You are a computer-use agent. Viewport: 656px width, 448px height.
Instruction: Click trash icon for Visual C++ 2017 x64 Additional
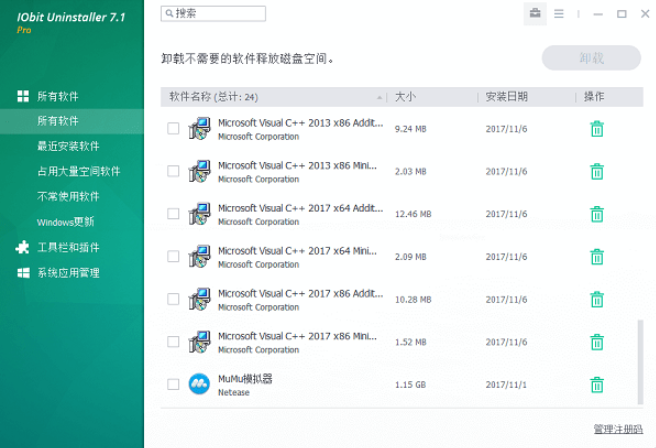[597, 214]
